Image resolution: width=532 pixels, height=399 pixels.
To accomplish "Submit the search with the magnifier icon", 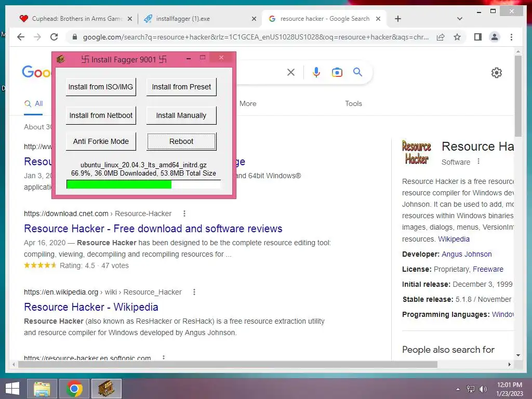I will [357, 72].
